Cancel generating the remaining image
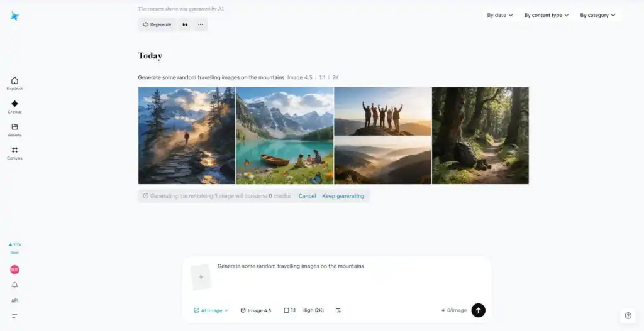644x331 pixels. coord(307,196)
